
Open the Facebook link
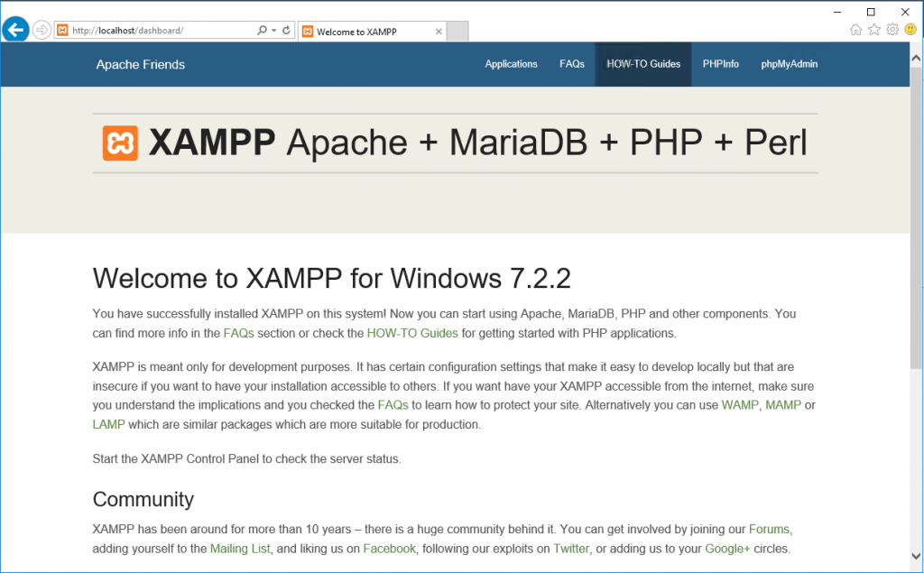coord(389,549)
